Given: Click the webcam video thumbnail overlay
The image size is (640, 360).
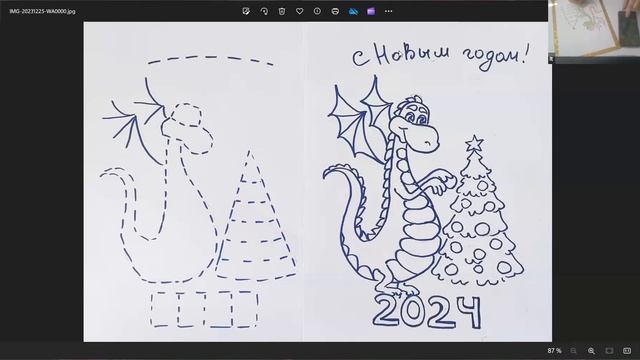Looking at the screenshot, I should (x=594, y=31).
